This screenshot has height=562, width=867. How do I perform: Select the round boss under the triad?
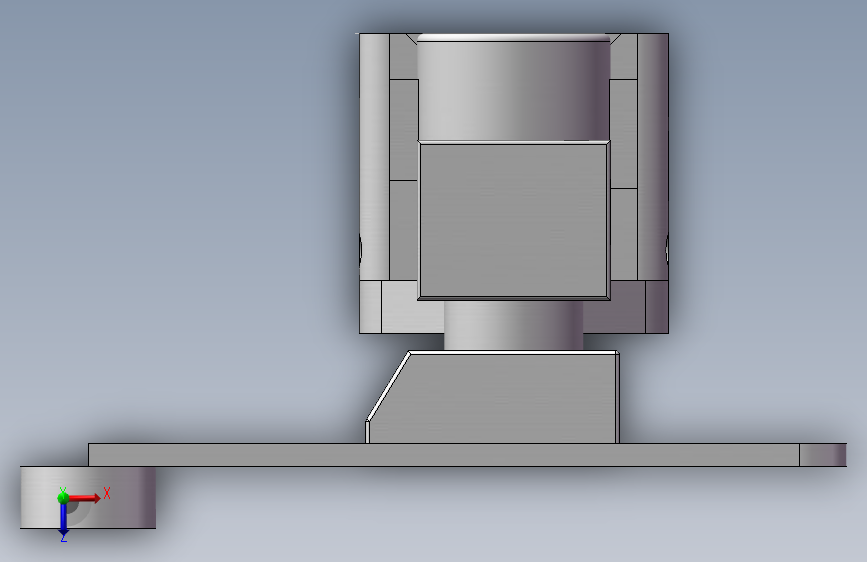(x=88, y=497)
